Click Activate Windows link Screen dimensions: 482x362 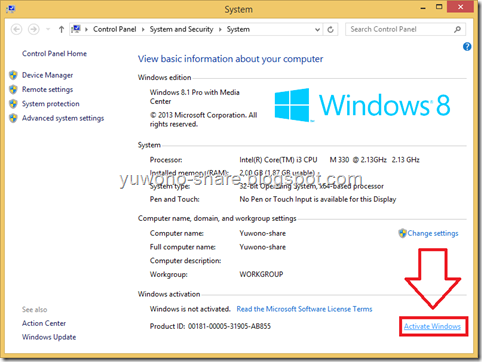[x=432, y=326]
